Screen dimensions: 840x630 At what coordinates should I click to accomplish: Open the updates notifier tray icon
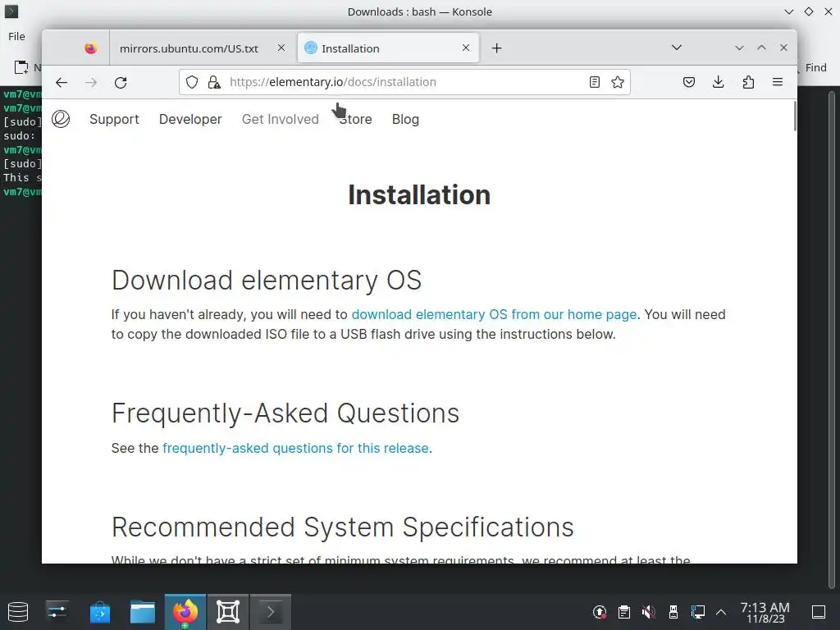click(600, 612)
